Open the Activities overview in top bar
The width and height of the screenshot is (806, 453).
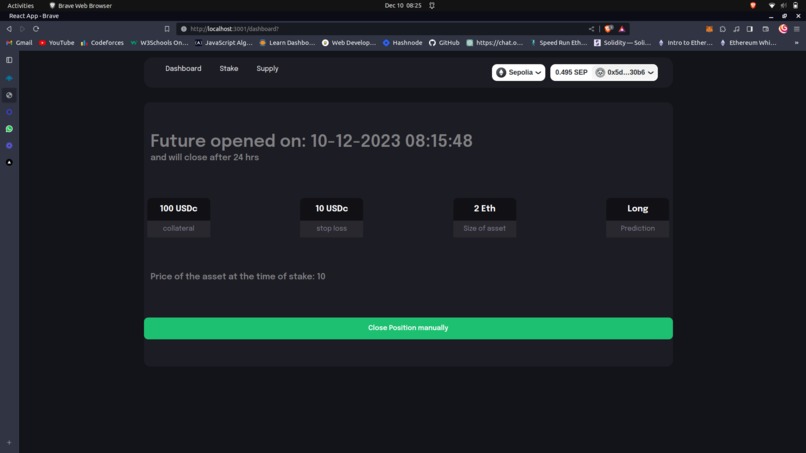(x=21, y=6)
